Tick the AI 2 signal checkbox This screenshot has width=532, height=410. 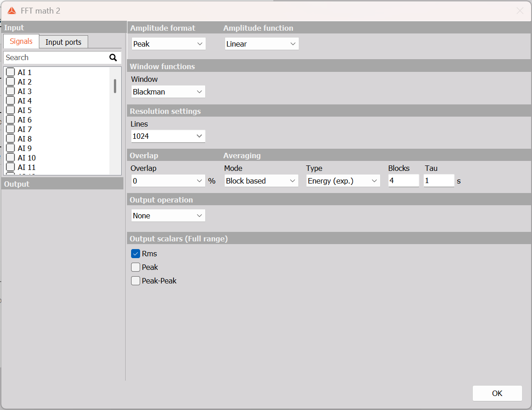(x=10, y=81)
